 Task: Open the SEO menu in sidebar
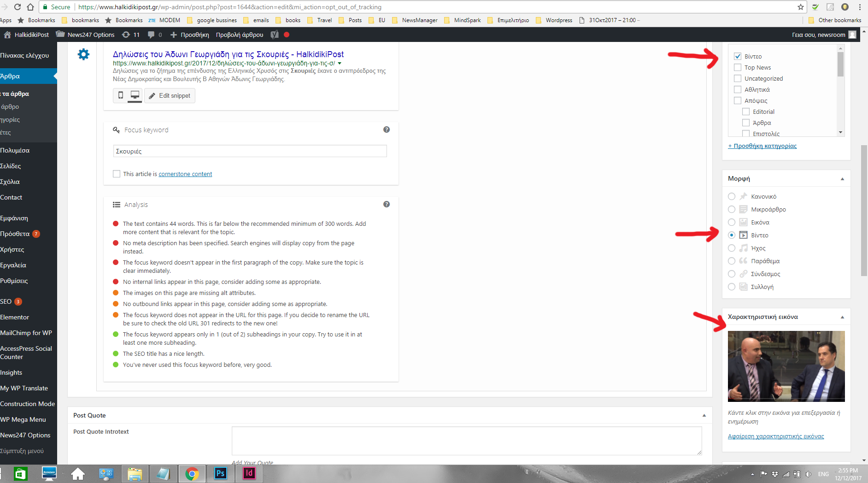pyautogui.click(x=6, y=301)
